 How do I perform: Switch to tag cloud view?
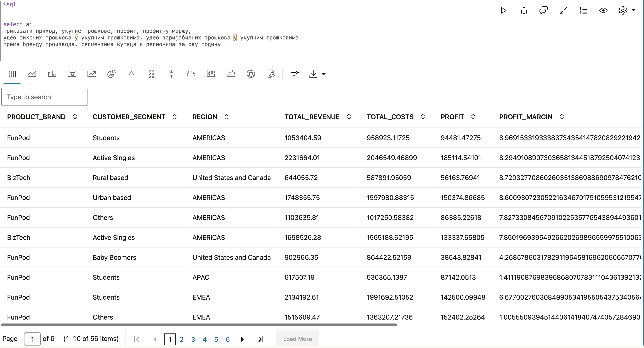[191, 74]
